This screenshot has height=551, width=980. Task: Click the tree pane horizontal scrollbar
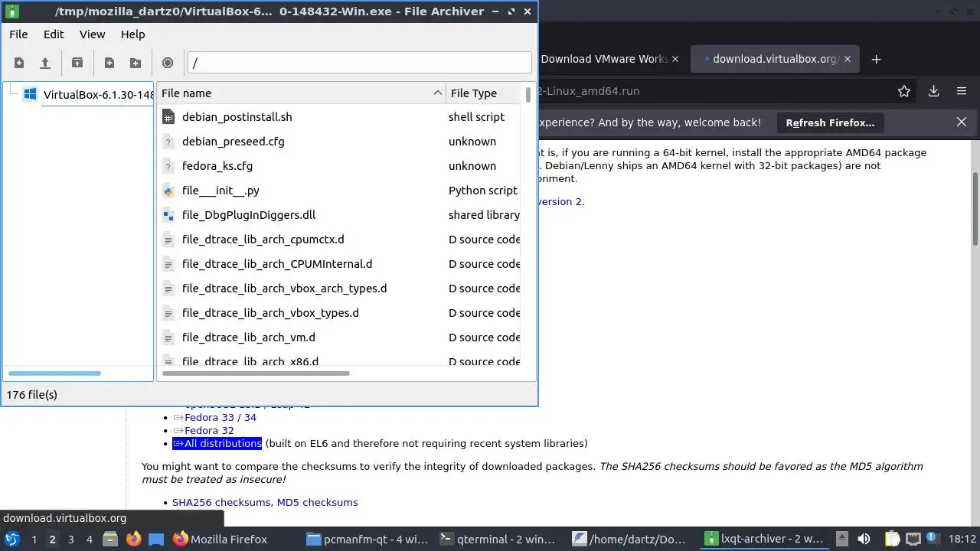pos(54,373)
